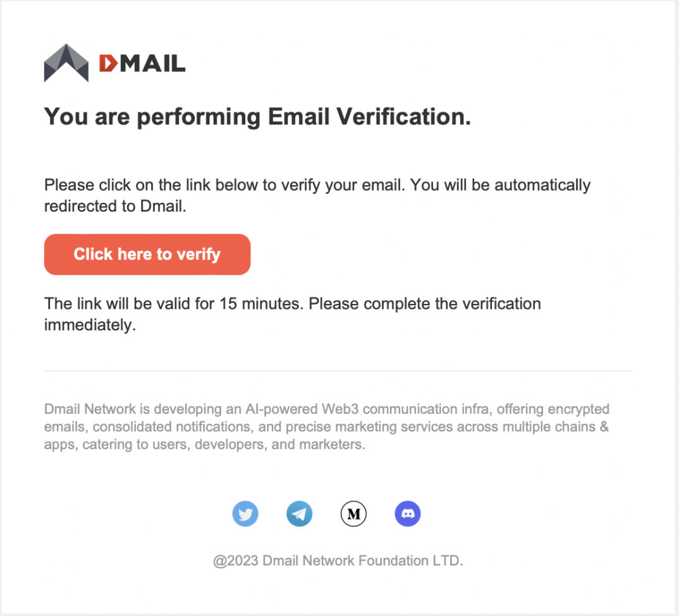
Task: Open the Telegram paper plane icon
Action: tap(300, 514)
